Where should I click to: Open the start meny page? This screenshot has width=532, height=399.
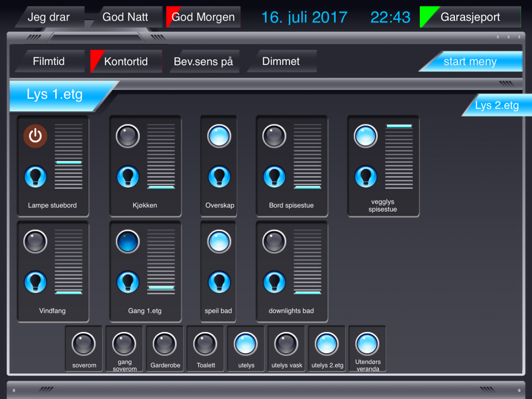pyautogui.click(x=470, y=62)
